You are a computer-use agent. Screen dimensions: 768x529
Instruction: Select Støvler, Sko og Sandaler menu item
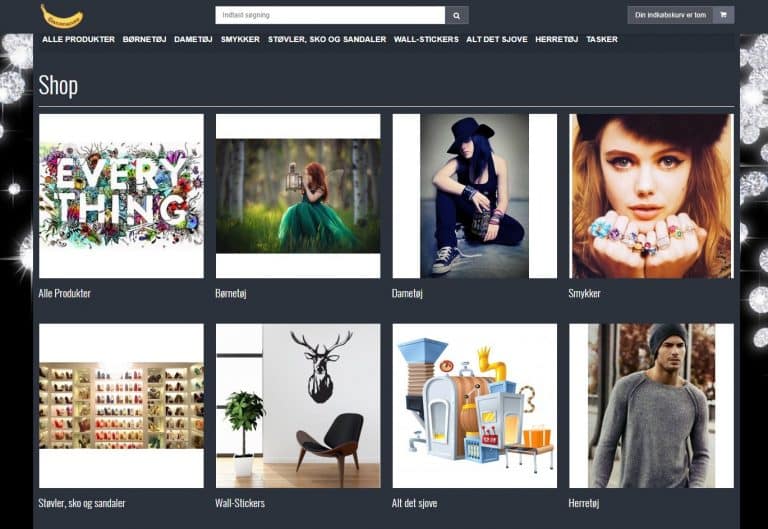(327, 39)
